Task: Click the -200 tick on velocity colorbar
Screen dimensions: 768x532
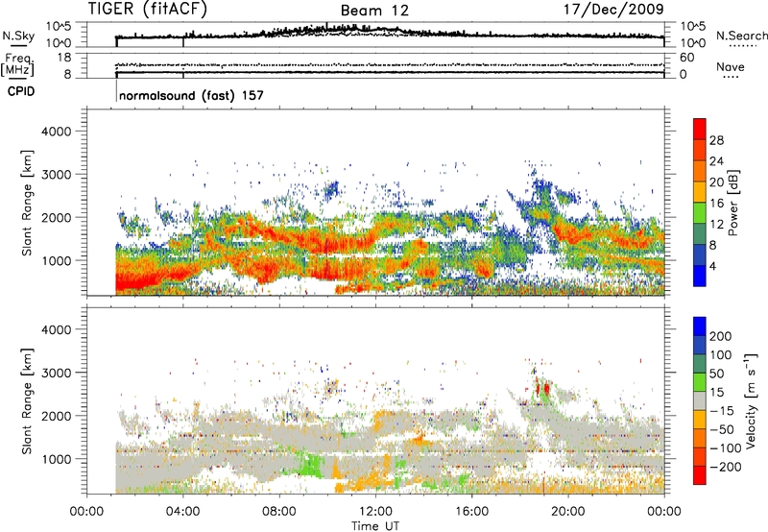Action: point(726,467)
